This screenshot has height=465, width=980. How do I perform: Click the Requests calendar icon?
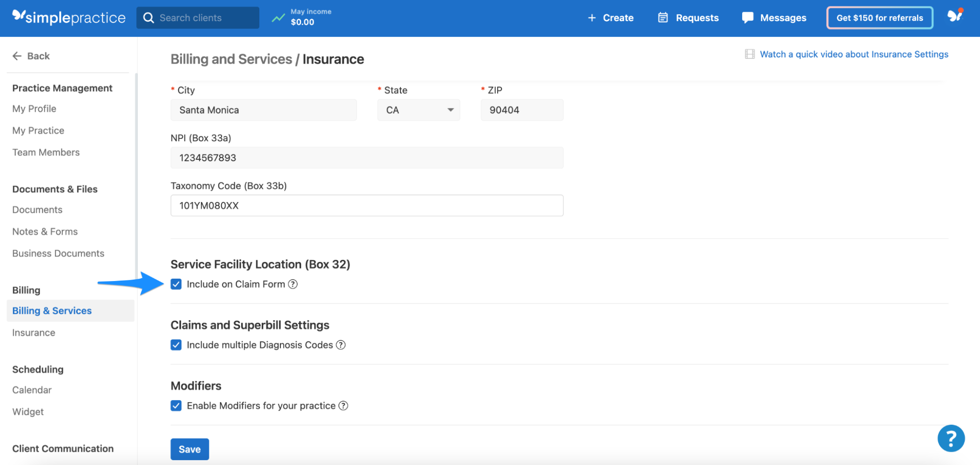pos(663,17)
